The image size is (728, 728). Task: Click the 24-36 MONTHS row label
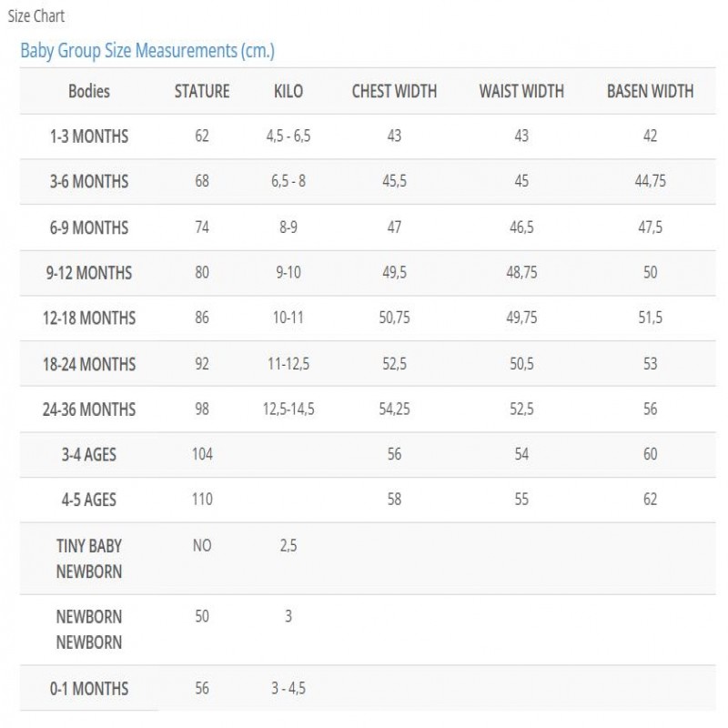pos(89,409)
